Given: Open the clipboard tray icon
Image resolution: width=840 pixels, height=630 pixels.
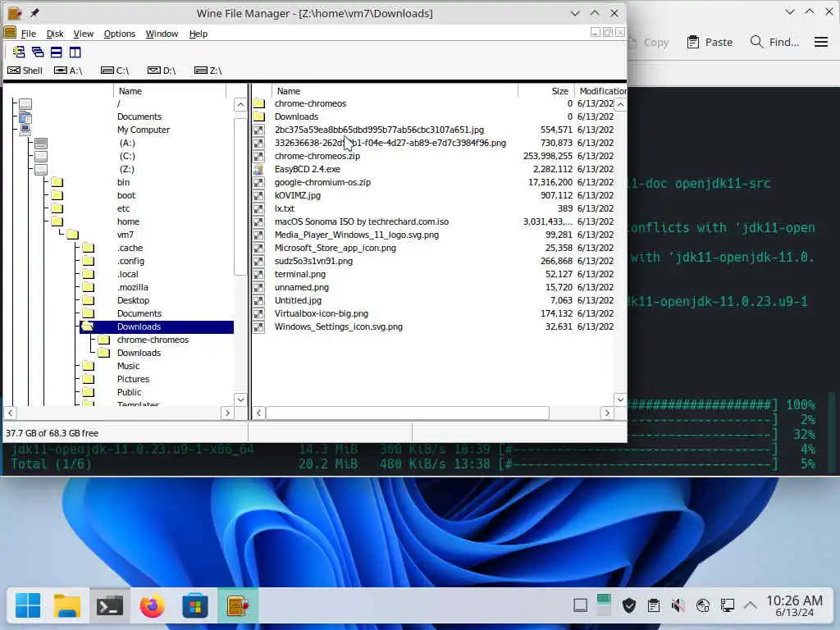Looking at the screenshot, I should [654, 606].
